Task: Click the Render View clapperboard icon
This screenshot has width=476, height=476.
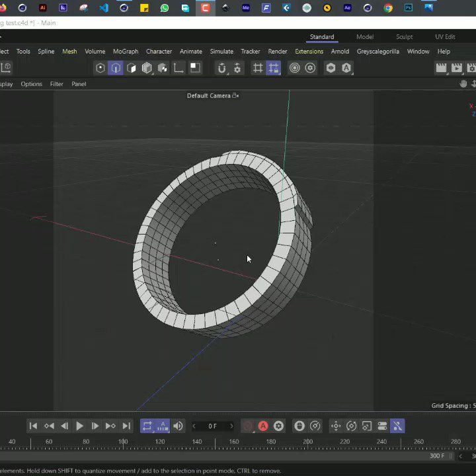Action: pyautogui.click(x=441, y=68)
